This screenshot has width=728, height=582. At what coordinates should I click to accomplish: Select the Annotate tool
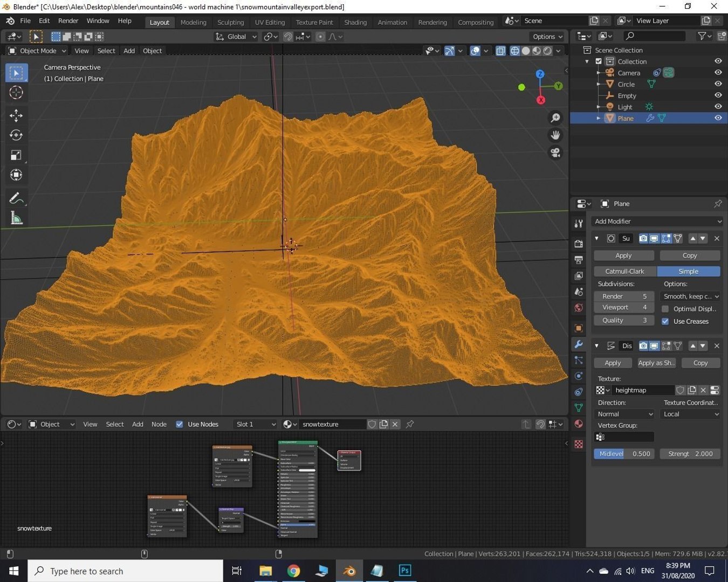[16, 198]
